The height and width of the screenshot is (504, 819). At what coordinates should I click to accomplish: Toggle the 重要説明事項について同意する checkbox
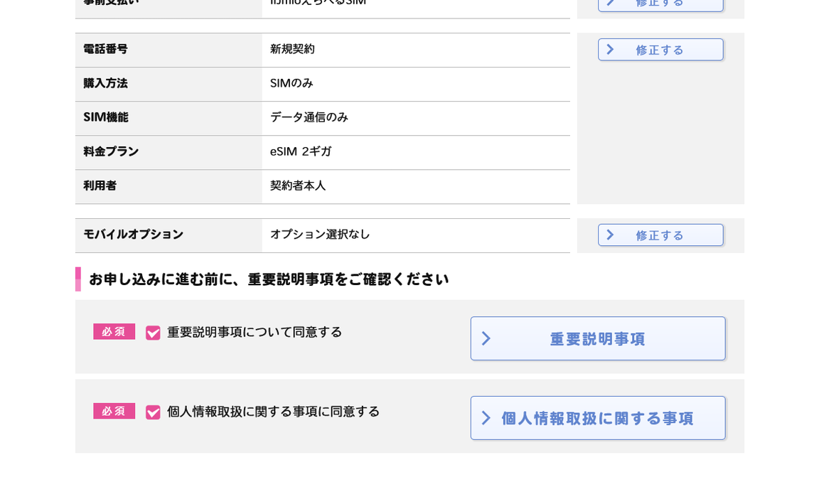[153, 333]
